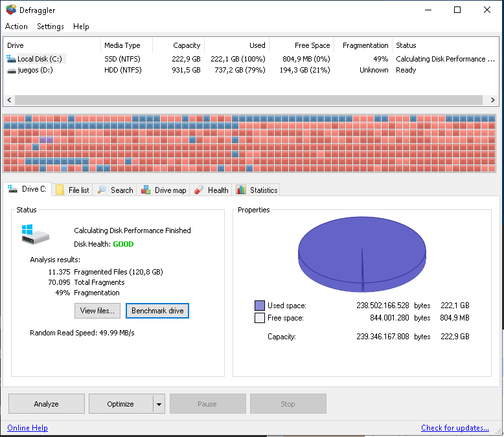
Task: Click the Search magnifier icon
Action: (102, 190)
